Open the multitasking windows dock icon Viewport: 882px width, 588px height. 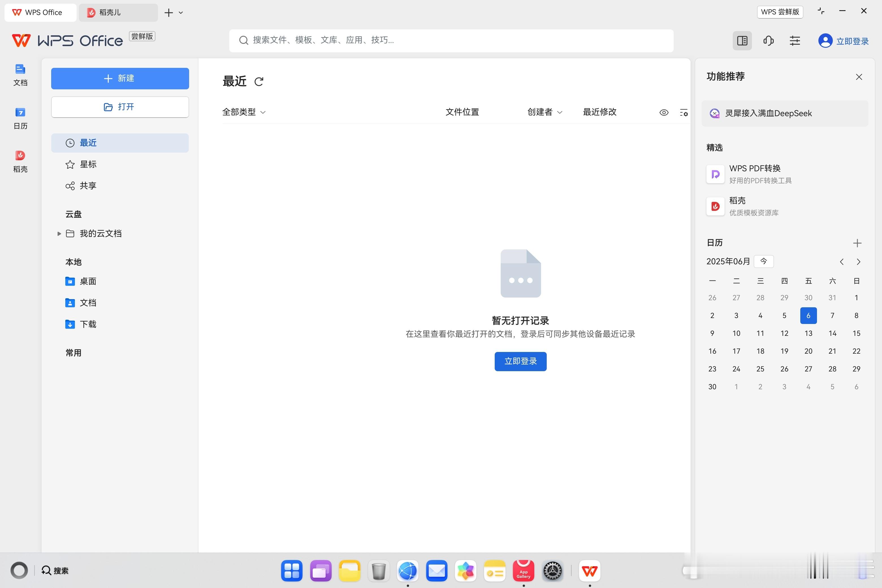coord(321,571)
